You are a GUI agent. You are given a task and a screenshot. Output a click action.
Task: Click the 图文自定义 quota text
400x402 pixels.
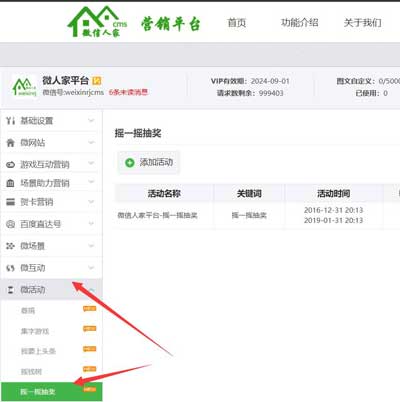click(368, 81)
